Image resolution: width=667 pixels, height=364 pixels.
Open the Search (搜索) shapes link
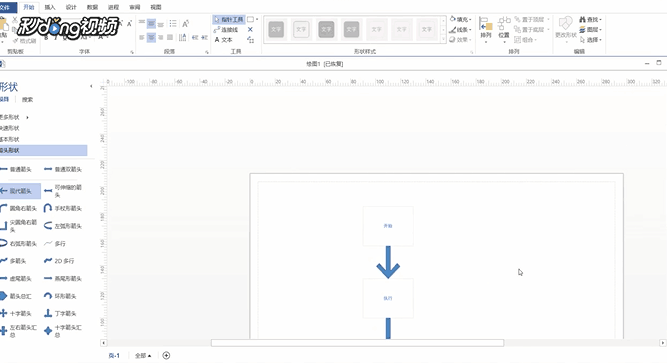[x=27, y=100]
